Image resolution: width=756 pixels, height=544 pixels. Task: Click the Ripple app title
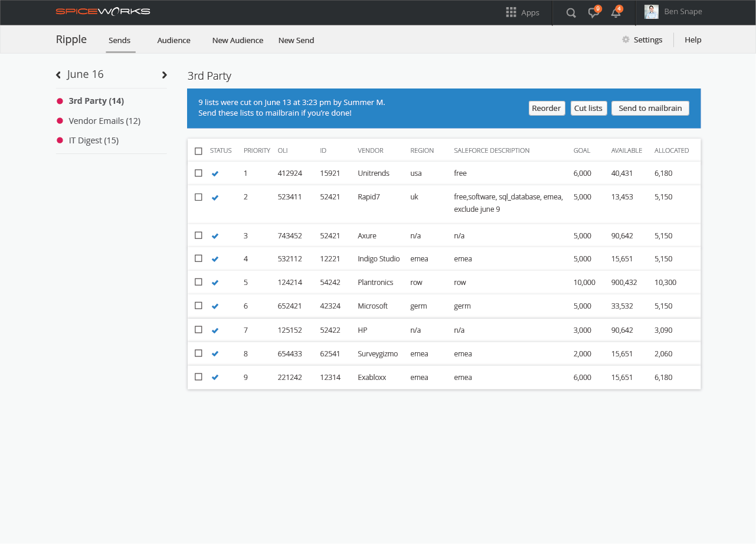tap(71, 40)
